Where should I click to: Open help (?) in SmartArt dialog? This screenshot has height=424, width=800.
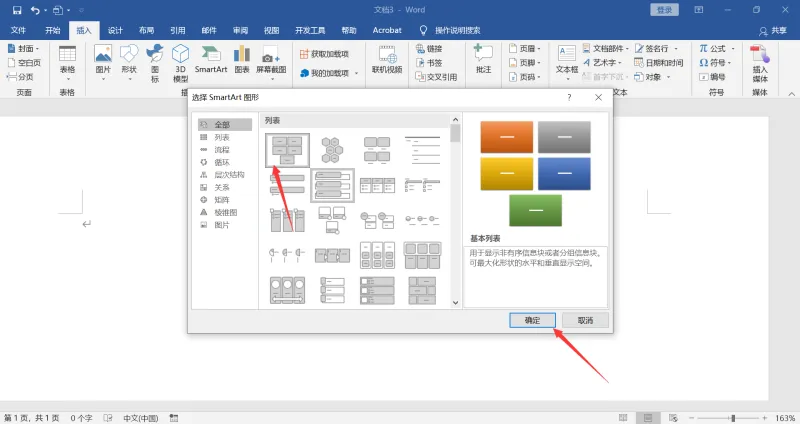[569, 97]
